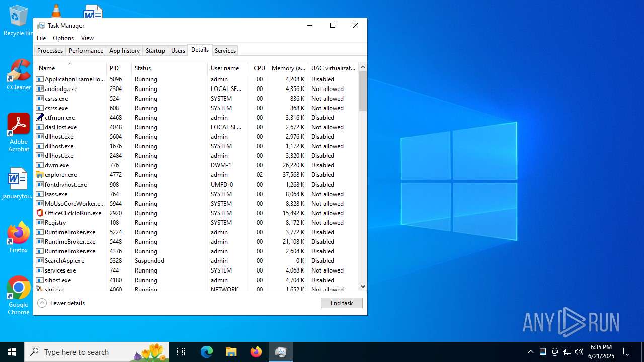Screen dimensions: 644x362
Task: Open network status tray icon
Action: 567,352
